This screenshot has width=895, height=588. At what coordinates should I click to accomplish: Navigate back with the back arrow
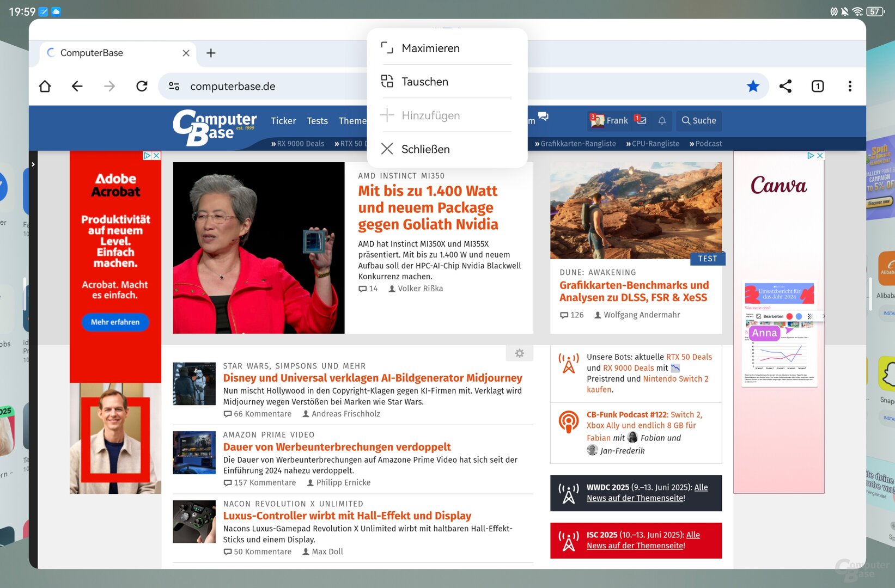point(77,86)
